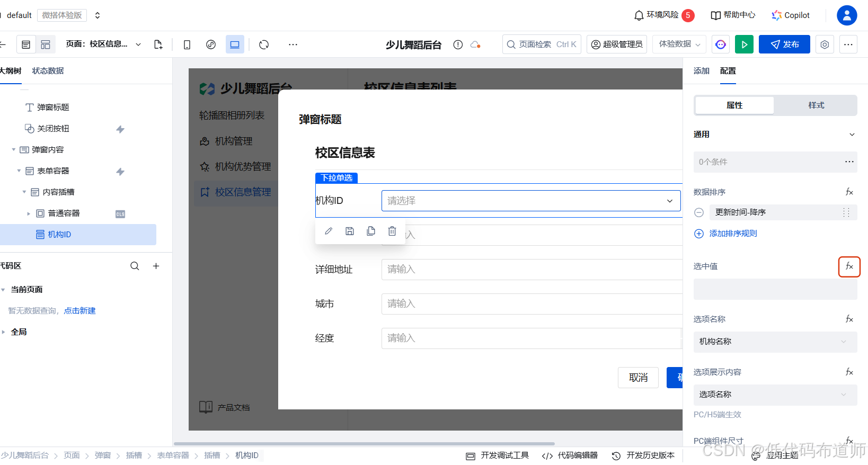Open user avatar account menu
This screenshot has width=868, height=465.
(x=847, y=15)
